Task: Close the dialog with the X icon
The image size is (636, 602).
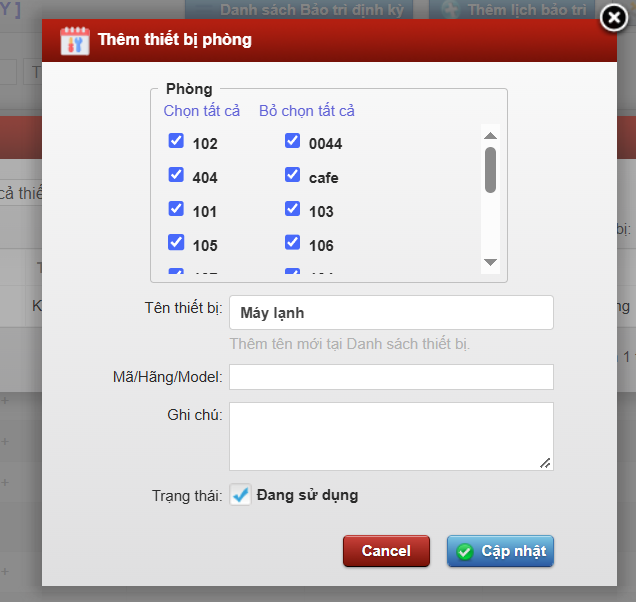Action: tap(614, 17)
